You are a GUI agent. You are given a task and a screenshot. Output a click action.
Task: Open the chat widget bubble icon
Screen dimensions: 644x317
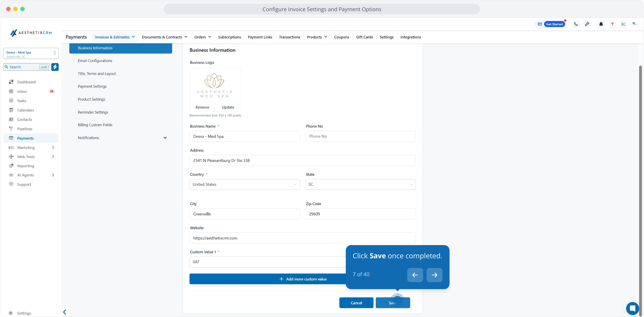pyautogui.click(x=632, y=308)
